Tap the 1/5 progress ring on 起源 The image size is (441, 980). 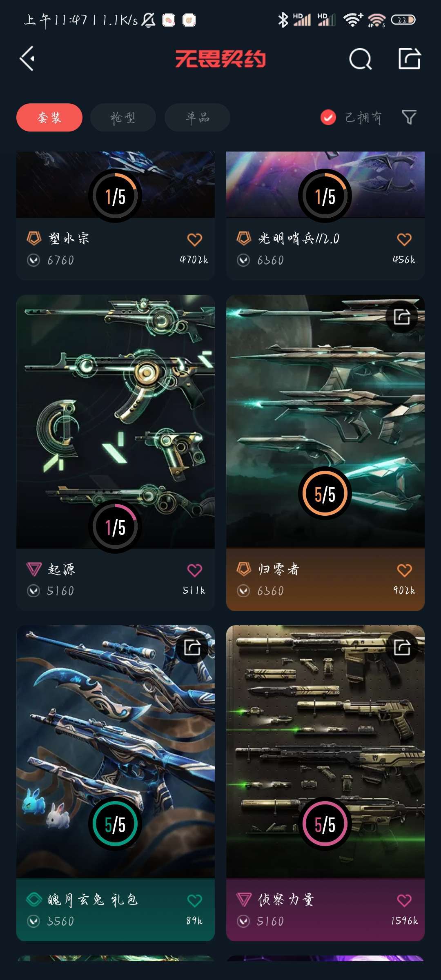pos(116,527)
